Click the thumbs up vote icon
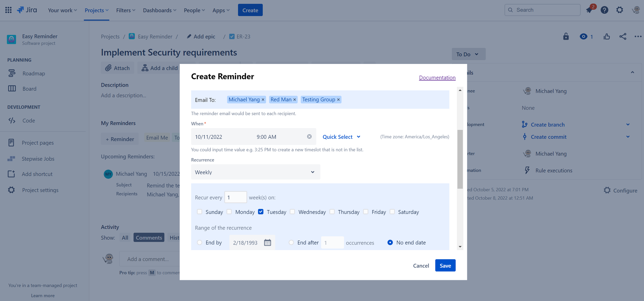Image resolution: width=644 pixels, height=301 pixels. point(607,36)
